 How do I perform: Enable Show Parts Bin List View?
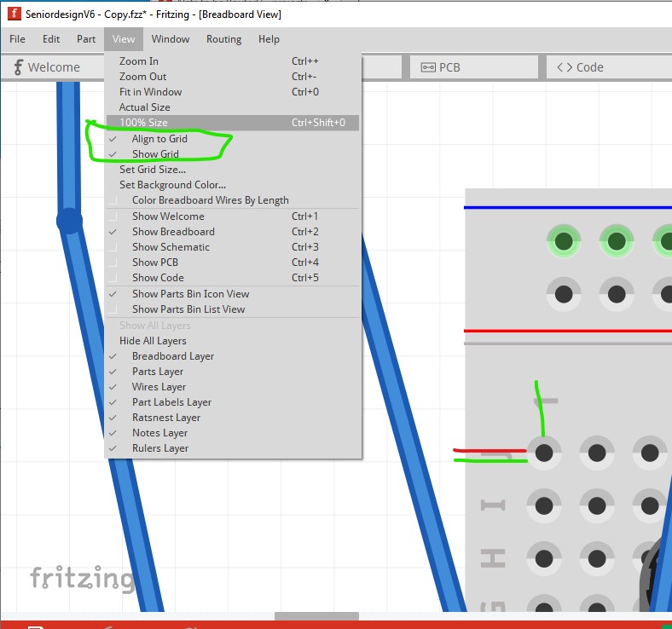(233, 309)
